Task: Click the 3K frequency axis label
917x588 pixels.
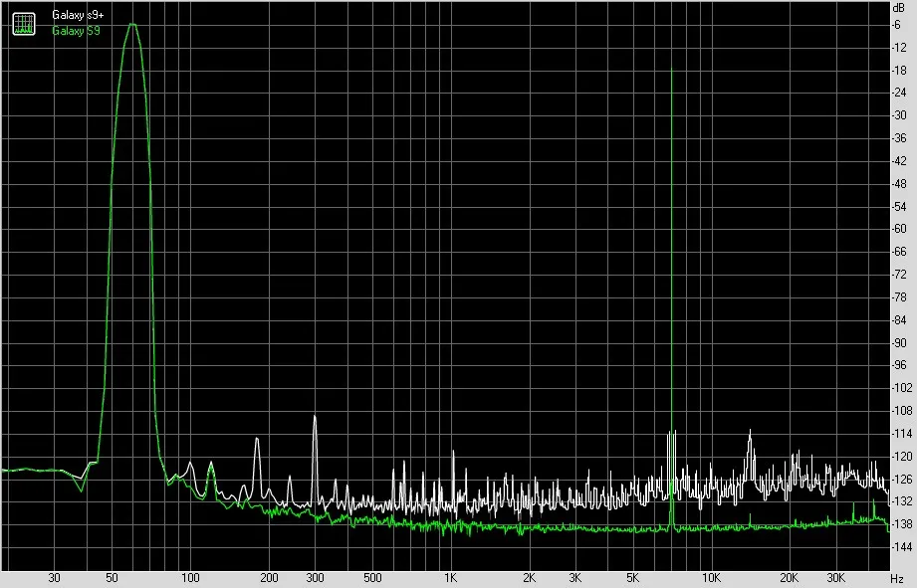Action: [x=574, y=577]
